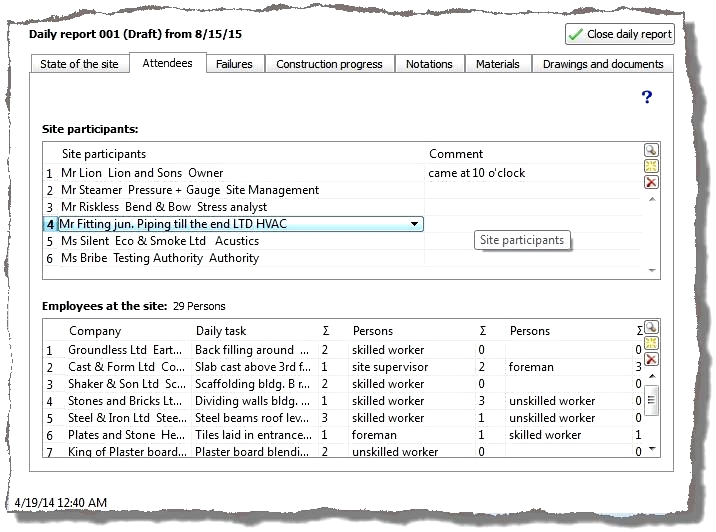Click the Company column header
The width and height of the screenshot is (716, 532).
(x=95, y=331)
